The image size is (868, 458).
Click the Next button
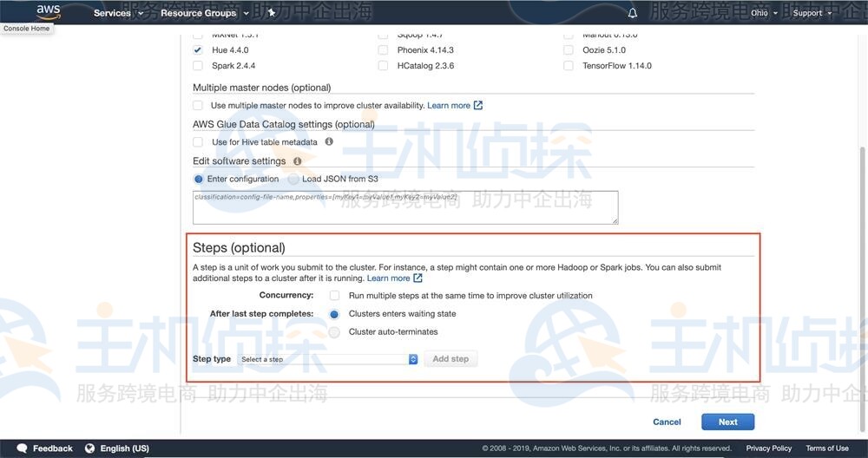727,422
